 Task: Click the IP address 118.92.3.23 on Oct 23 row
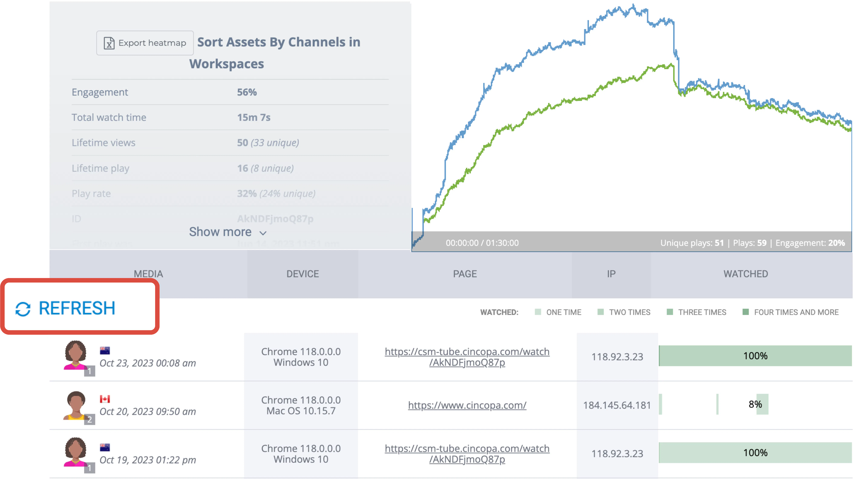click(x=617, y=357)
